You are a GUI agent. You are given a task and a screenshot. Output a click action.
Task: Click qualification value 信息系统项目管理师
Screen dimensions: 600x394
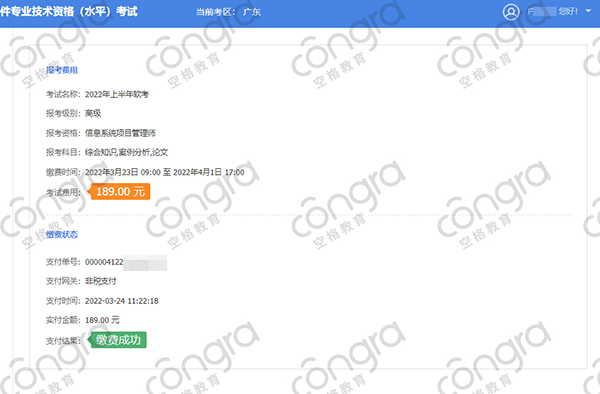point(120,133)
